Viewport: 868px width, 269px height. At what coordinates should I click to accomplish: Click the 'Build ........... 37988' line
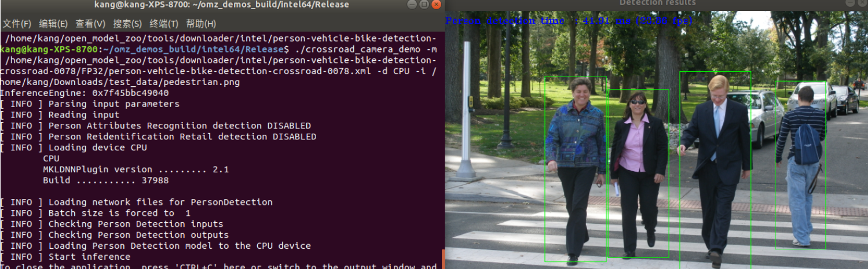pyautogui.click(x=106, y=180)
